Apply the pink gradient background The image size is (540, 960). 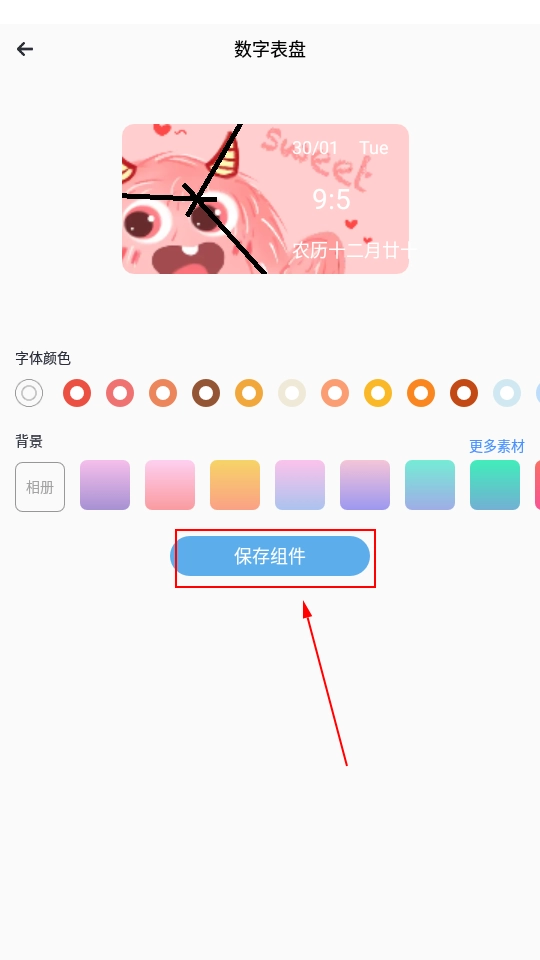coord(170,485)
